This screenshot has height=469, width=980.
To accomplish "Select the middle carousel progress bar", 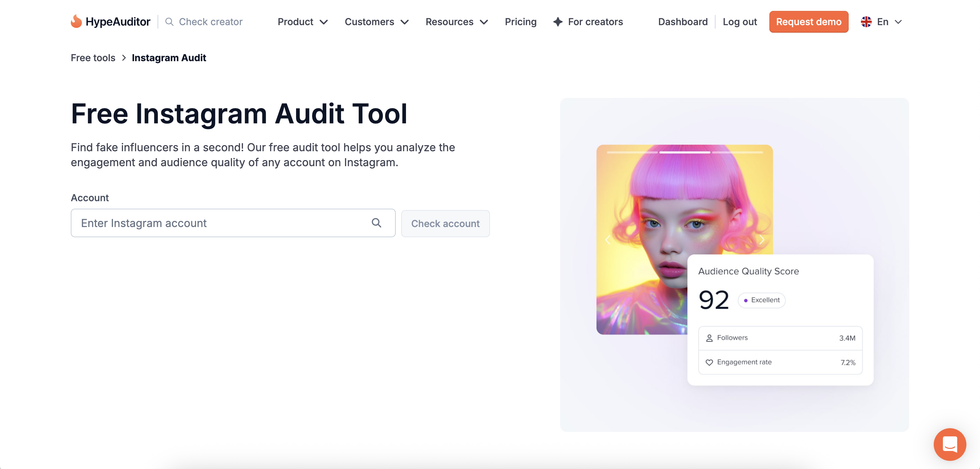I will click(x=684, y=152).
